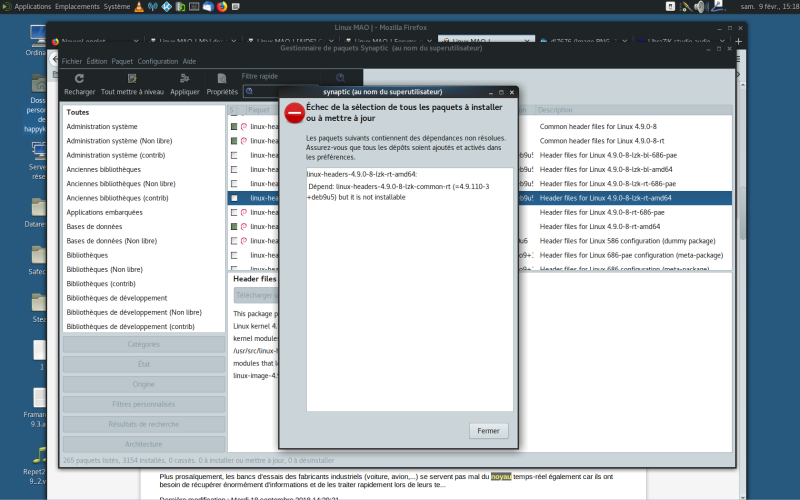Launch Firefox from the top panel

(221, 7)
